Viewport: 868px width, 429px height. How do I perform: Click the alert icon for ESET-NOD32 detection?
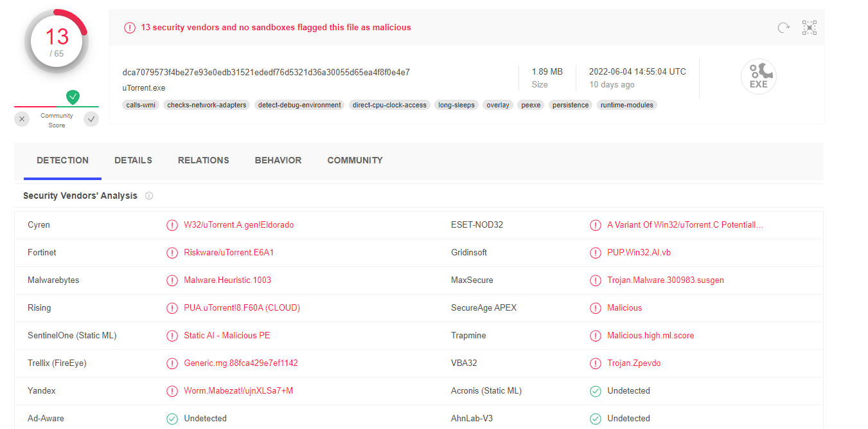(x=596, y=225)
